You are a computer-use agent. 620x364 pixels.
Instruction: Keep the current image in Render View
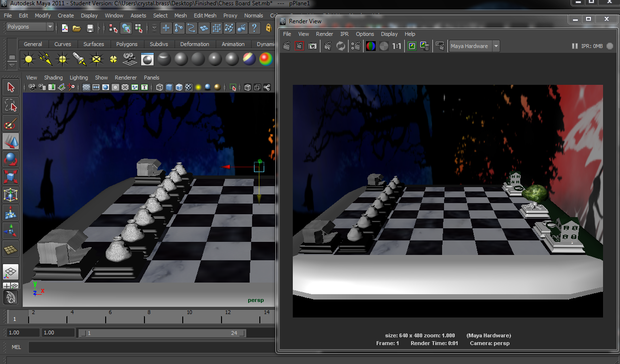[412, 46]
